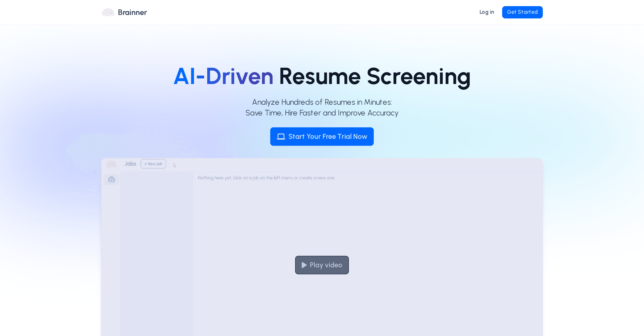Screen dimensions: 644x336
Task: Click the + New job button
Action: click(153, 164)
